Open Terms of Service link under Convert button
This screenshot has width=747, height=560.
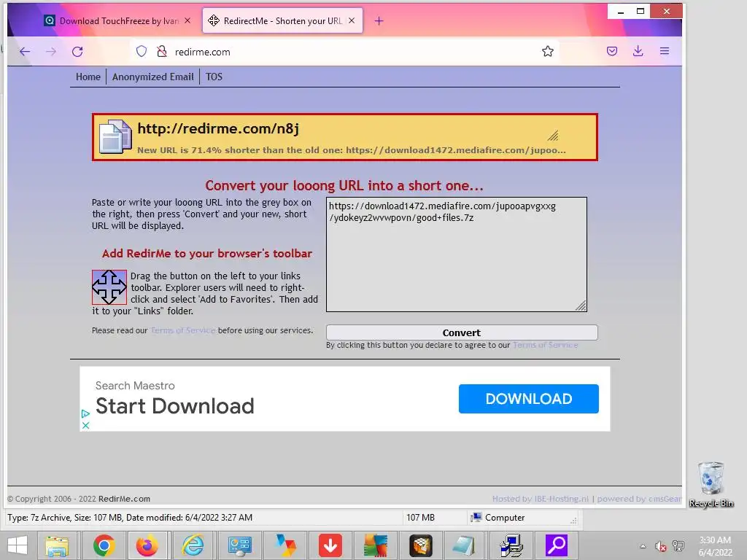click(546, 345)
